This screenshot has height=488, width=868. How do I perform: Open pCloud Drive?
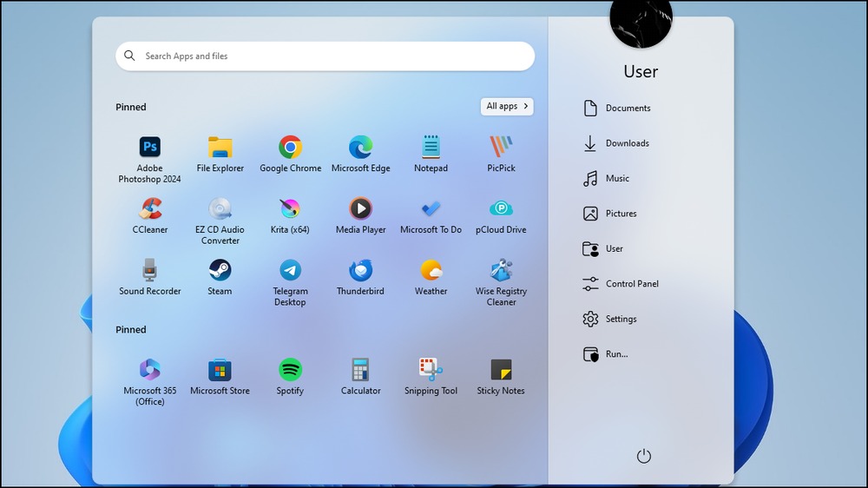point(501,216)
